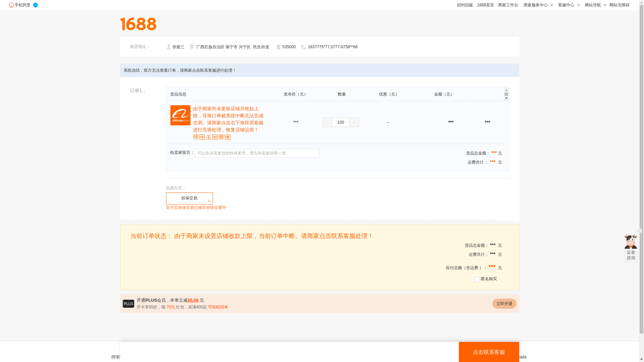Click the 金额（元） column header
The height and width of the screenshot is (362, 644).
pyautogui.click(x=444, y=95)
